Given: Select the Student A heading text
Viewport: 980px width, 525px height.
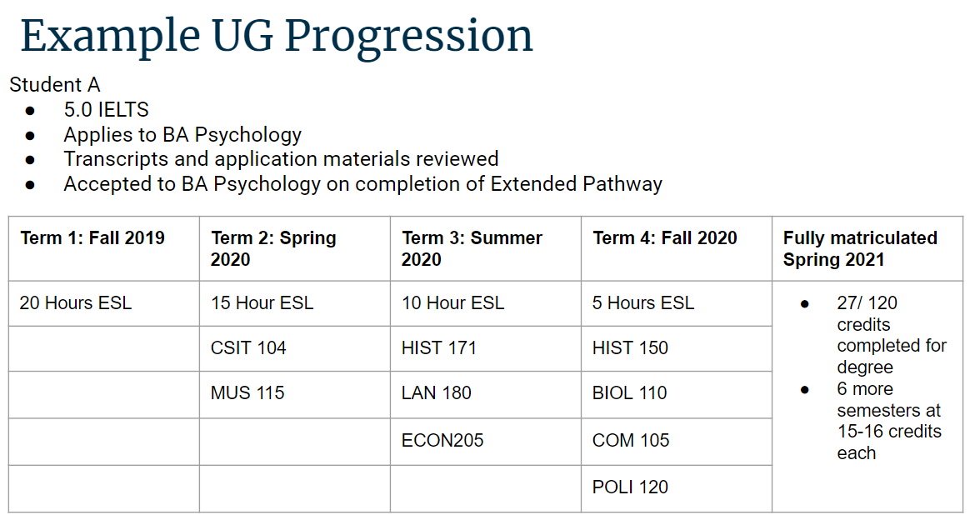Looking at the screenshot, I should tap(55, 84).
